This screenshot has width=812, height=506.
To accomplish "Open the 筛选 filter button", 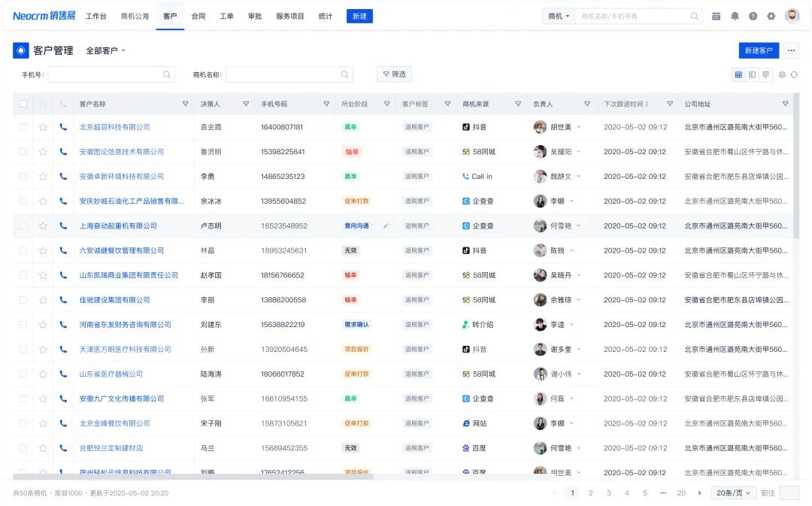I will (394, 74).
